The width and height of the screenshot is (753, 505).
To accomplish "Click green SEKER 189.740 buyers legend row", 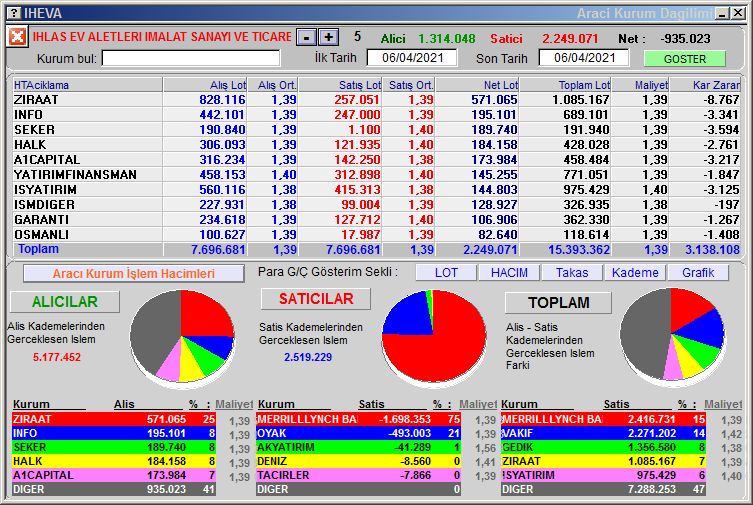I will [114, 447].
